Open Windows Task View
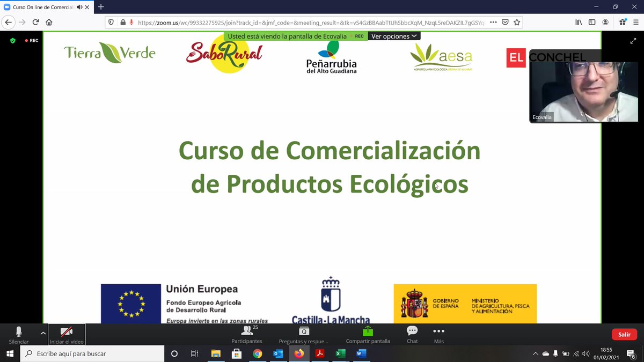Screen dimensions: 644x362 194,353
